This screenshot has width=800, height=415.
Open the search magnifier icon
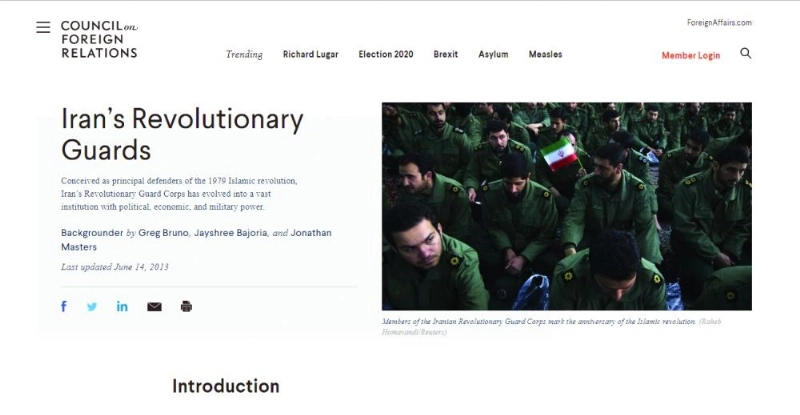click(745, 53)
